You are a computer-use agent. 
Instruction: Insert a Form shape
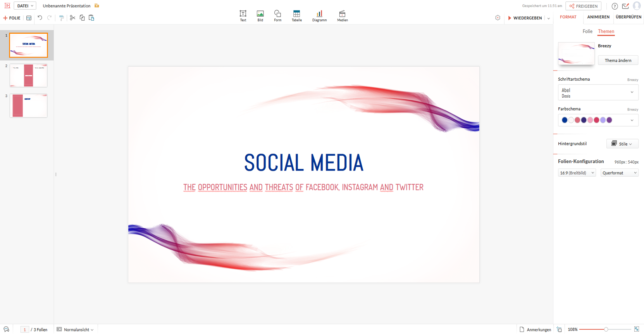[x=278, y=16]
